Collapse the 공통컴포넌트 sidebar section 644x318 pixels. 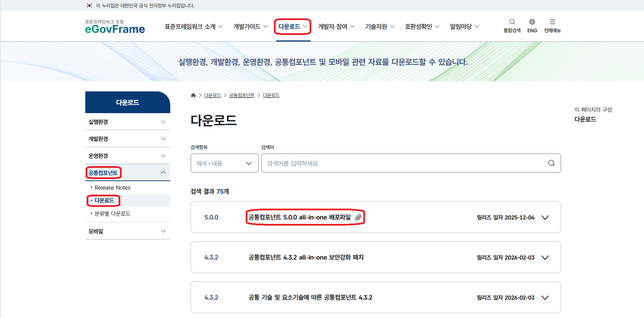point(163,173)
